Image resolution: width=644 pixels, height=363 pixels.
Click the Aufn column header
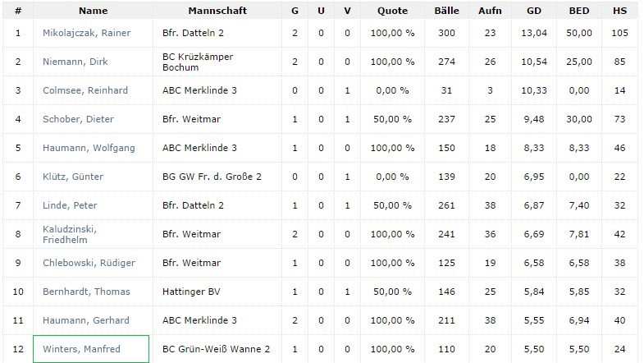[x=491, y=11]
